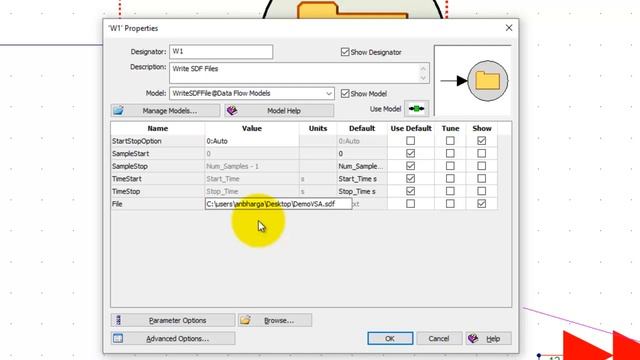This screenshot has height=360, width=640.
Task: Toggle the Show Model checkbox
Action: [345, 93]
